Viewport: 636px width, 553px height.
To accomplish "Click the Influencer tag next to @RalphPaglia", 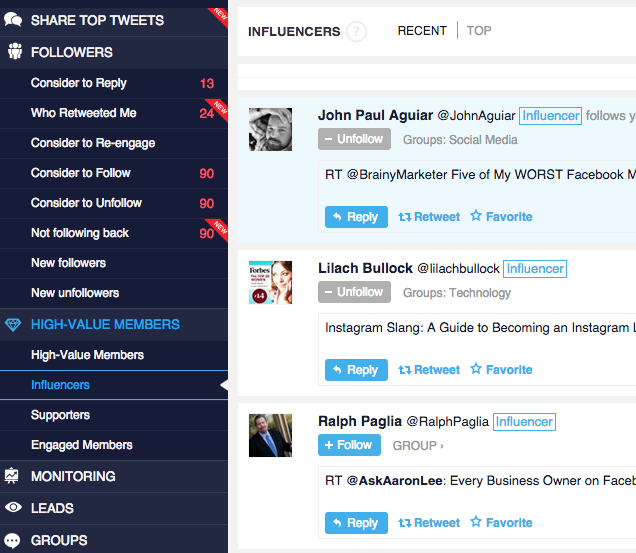I will pos(524,422).
